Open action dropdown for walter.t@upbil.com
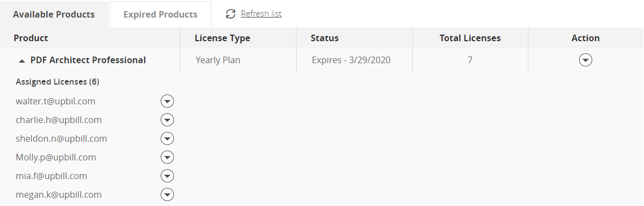Viewport: 644px width, 206px height. point(167,101)
